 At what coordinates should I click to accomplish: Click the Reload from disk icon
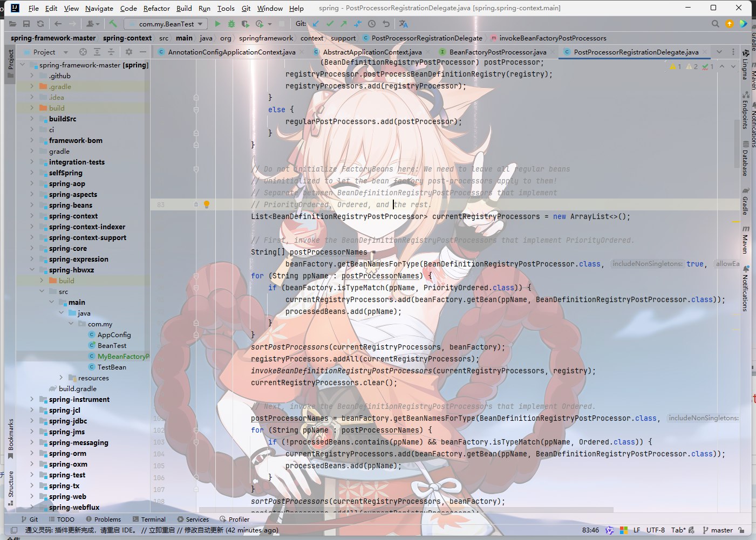(40, 24)
